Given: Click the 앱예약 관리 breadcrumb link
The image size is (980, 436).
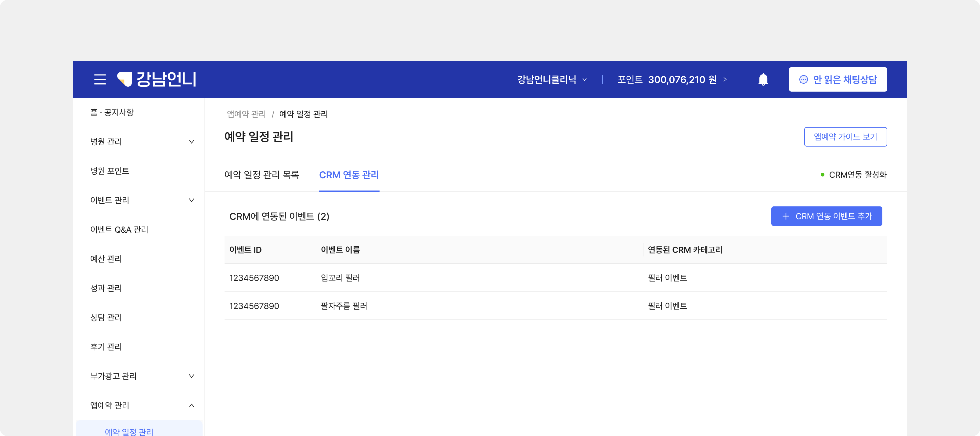Looking at the screenshot, I should click(x=246, y=114).
